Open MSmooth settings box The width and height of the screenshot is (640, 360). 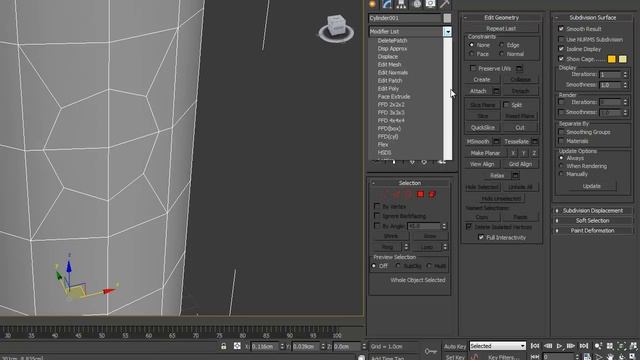(x=496, y=142)
